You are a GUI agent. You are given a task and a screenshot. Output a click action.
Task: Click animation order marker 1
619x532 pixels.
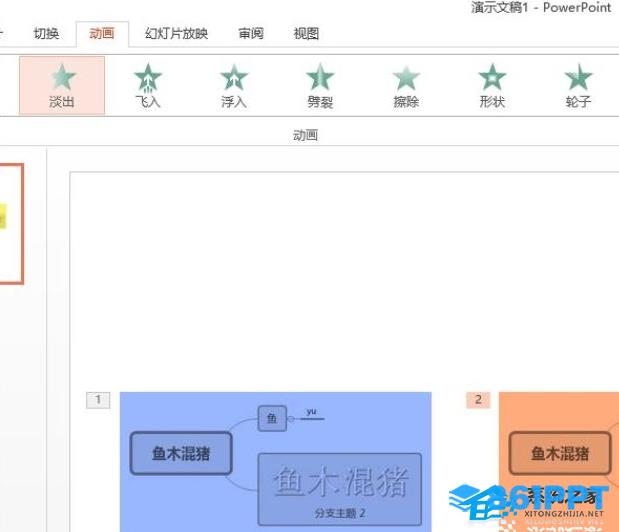click(98, 400)
